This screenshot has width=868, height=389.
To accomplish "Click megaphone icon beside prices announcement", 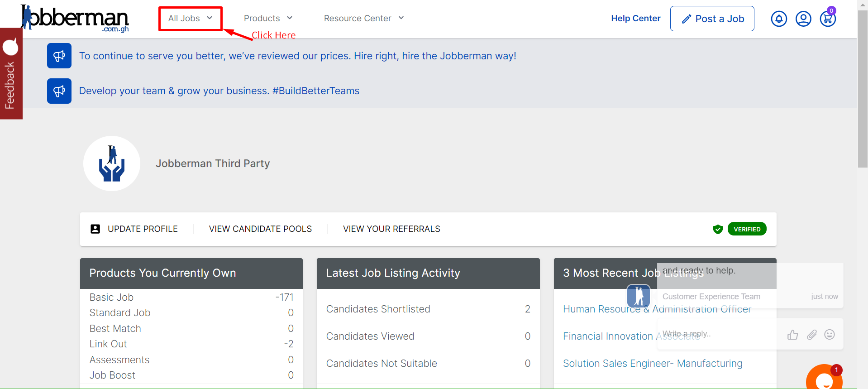I will (x=59, y=56).
